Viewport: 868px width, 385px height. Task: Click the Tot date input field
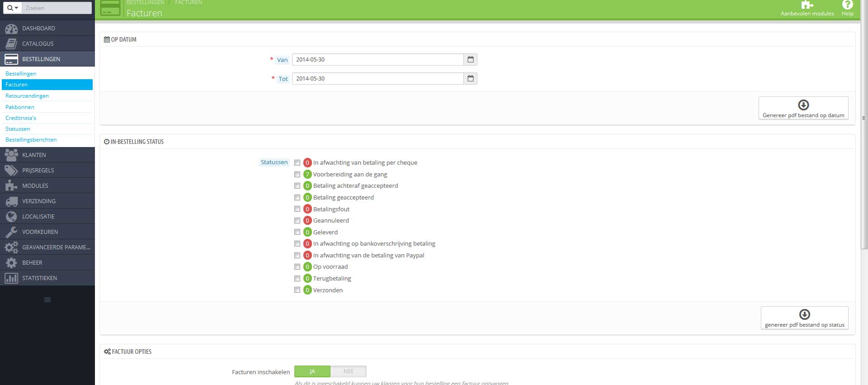coord(378,79)
